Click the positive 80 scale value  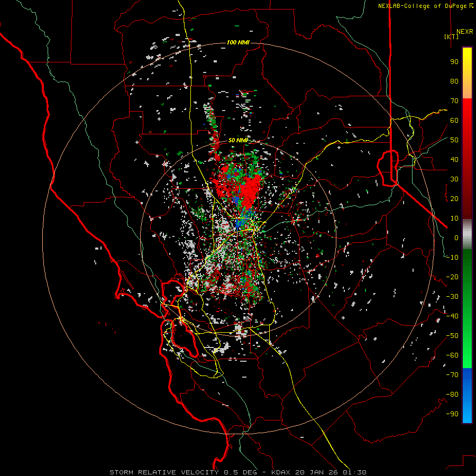pyautogui.click(x=454, y=81)
